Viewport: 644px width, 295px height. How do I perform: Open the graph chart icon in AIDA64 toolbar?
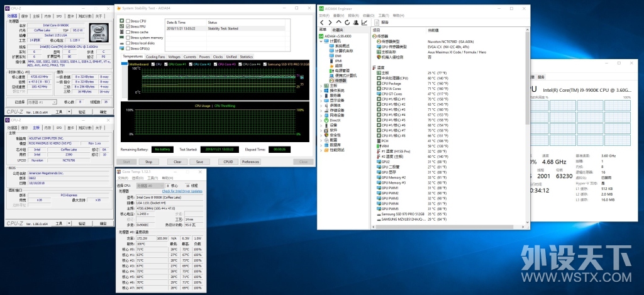coord(364,23)
